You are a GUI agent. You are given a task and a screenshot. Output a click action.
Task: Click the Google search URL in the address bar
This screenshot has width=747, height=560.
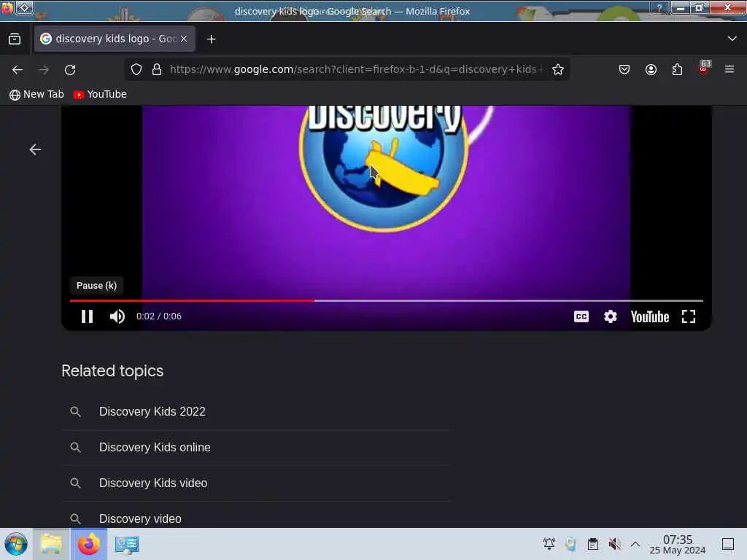(x=356, y=69)
